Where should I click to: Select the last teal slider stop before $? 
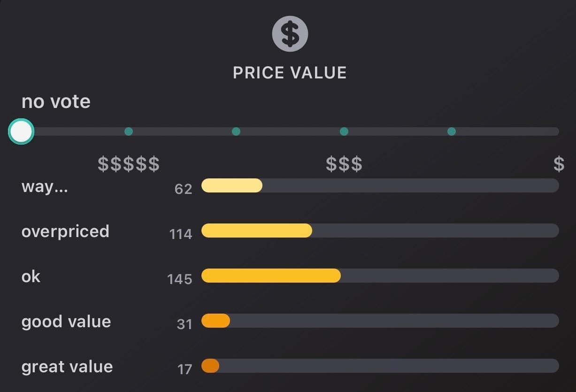pos(452,131)
